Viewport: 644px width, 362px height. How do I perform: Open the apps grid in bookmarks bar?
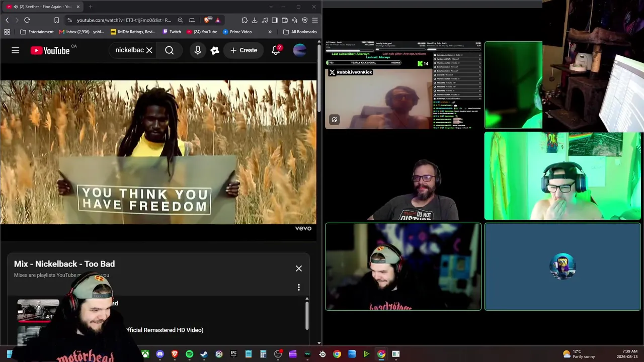(x=7, y=32)
